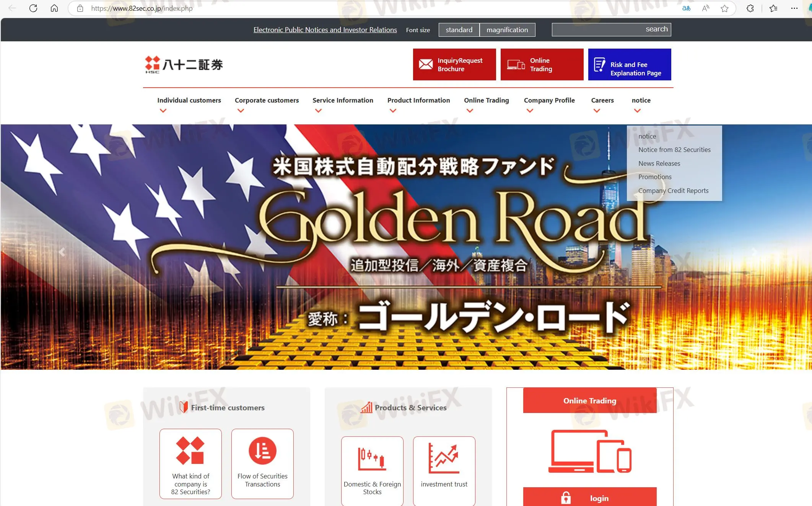812x506 pixels.
Task: Open investment trust chart card
Action: point(444,471)
